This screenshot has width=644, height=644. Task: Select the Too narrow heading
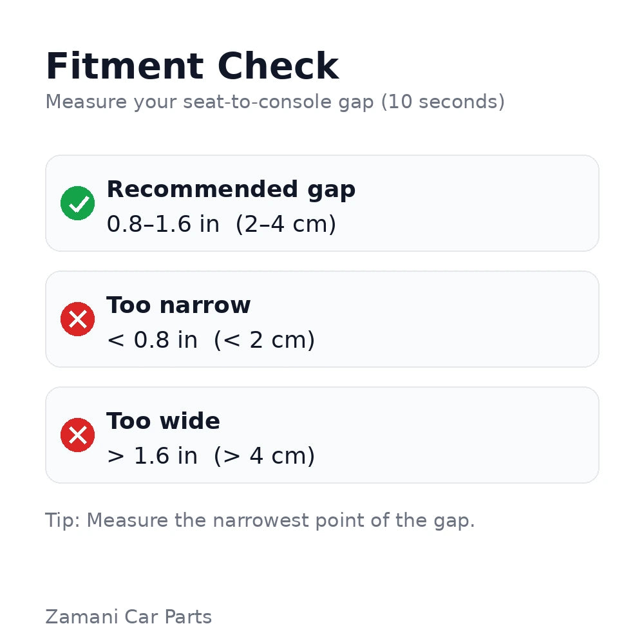[x=178, y=305]
